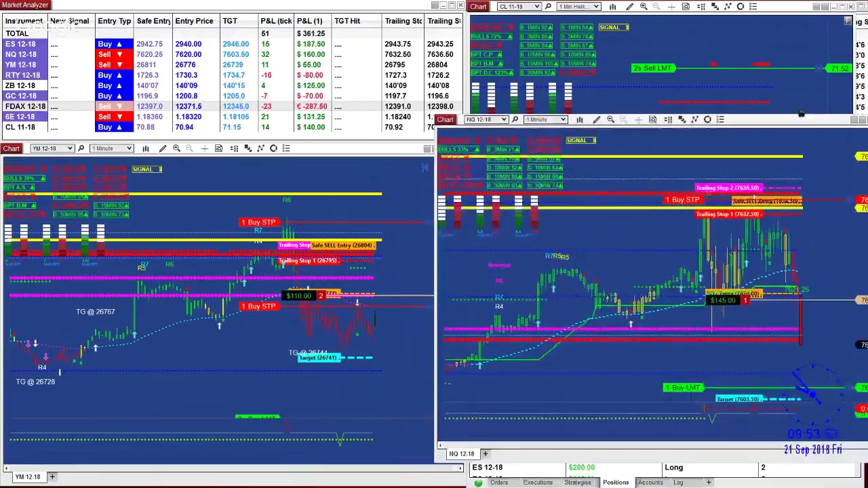Switch to Log tab
The height and width of the screenshot is (488, 868).
click(x=678, y=483)
